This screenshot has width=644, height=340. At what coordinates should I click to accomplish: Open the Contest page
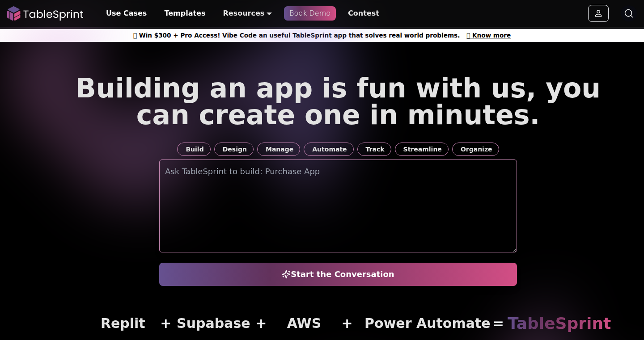click(x=364, y=13)
